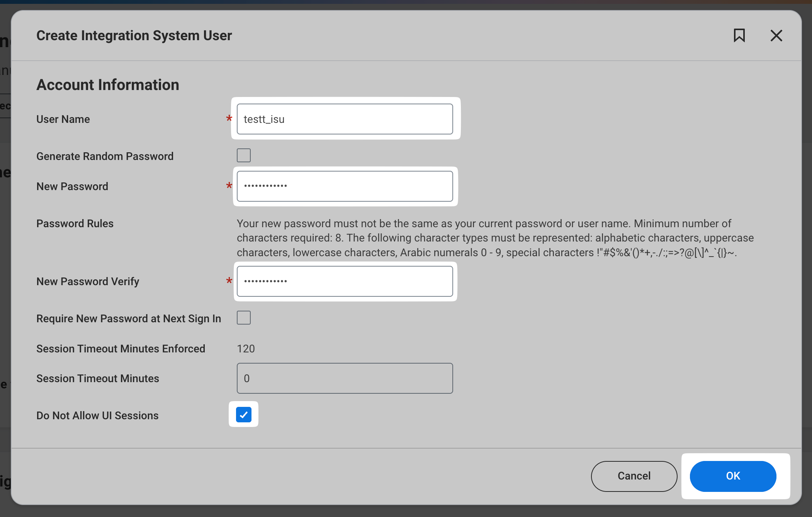Screen dimensions: 812x517
Task: Click the bookmark icon in dialog header
Action: 739,36
